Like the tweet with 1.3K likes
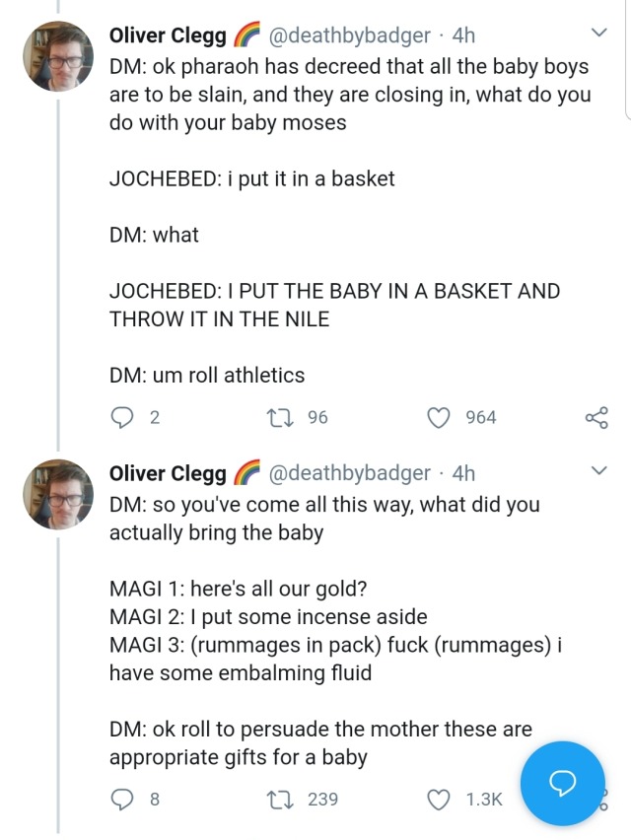This screenshot has height=840, width=631. pyautogui.click(x=438, y=799)
